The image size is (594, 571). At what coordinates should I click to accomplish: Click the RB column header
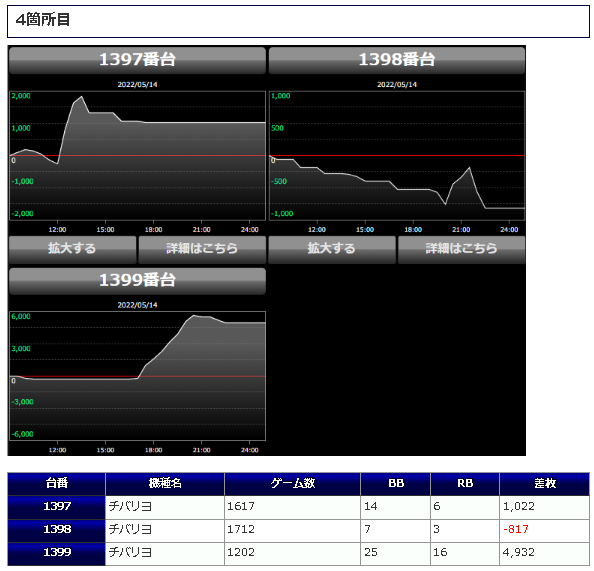click(x=465, y=484)
